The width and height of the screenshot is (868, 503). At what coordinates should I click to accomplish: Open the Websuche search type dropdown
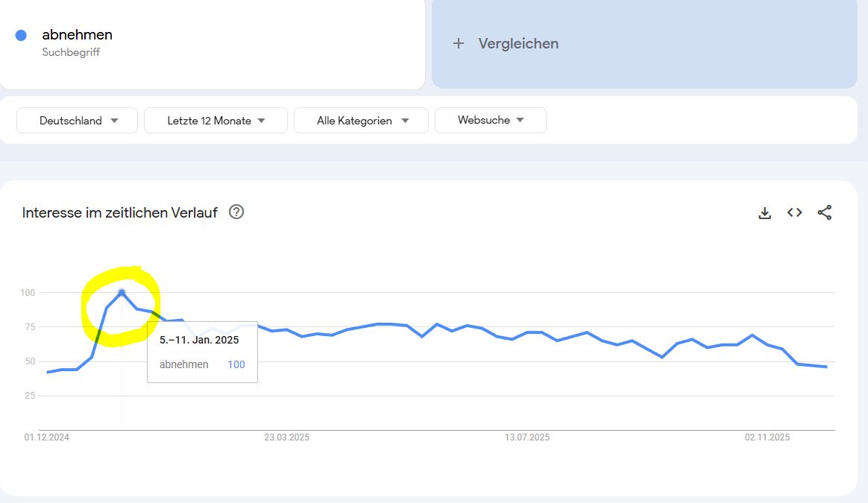point(490,120)
